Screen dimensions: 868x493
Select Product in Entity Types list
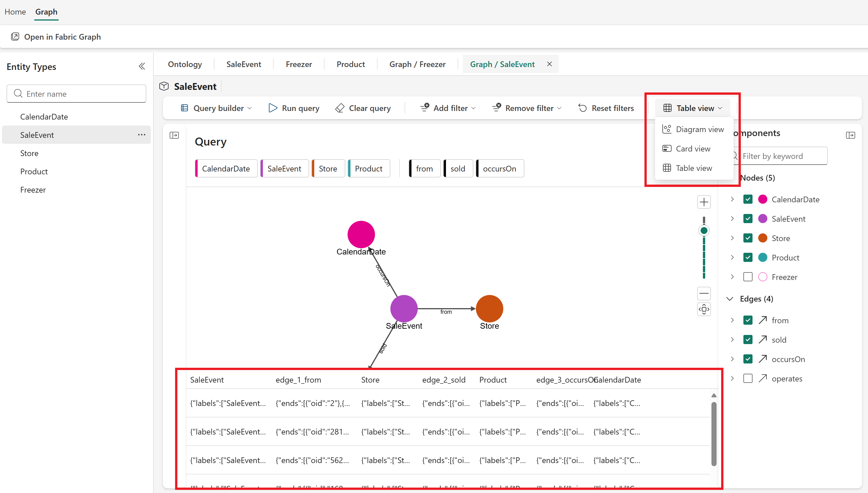pos(34,171)
